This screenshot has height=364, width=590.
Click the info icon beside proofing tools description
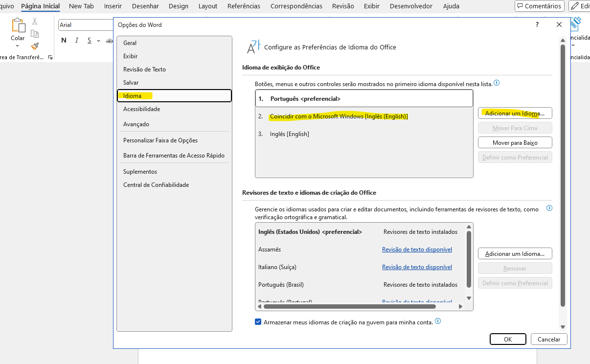(549, 208)
